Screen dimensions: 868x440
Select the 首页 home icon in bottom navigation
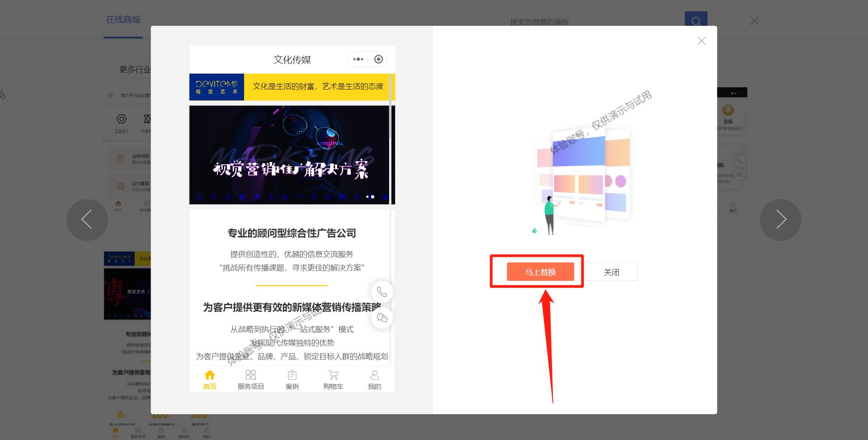[x=209, y=379]
